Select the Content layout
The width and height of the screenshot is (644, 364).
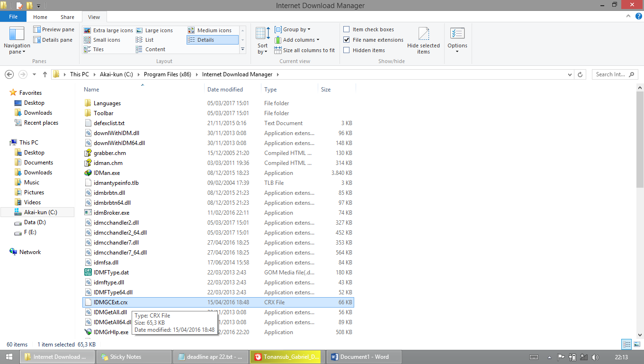click(x=151, y=49)
